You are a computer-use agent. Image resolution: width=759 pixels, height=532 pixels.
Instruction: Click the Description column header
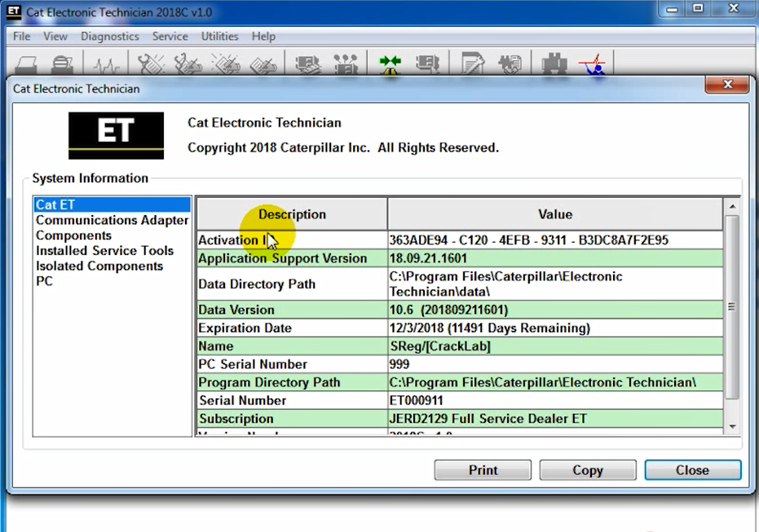pyautogui.click(x=292, y=214)
